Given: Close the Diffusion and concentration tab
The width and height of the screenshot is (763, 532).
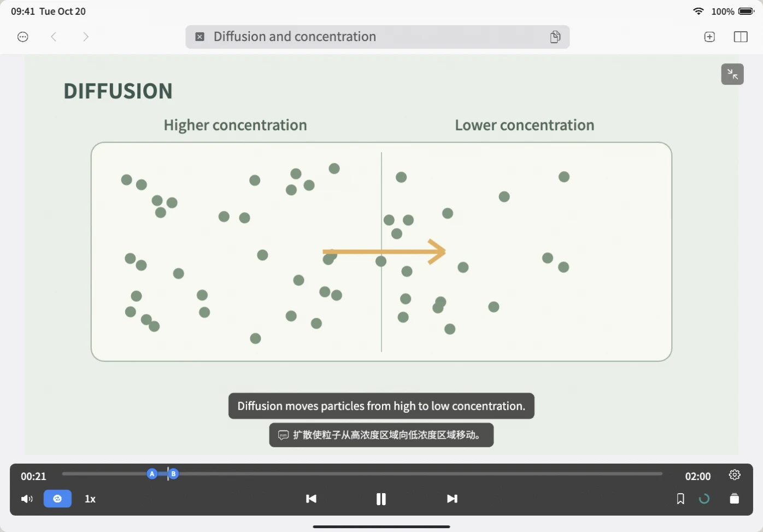Looking at the screenshot, I should click(x=200, y=37).
